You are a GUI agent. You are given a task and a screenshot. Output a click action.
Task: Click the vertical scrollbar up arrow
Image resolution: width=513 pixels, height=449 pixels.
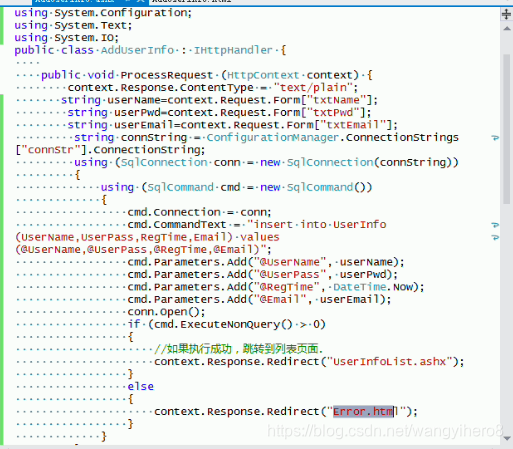click(507, 29)
